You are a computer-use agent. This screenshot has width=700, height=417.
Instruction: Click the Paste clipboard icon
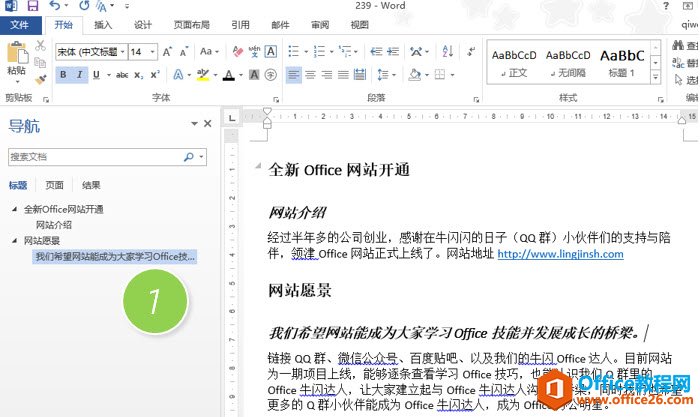(17, 54)
